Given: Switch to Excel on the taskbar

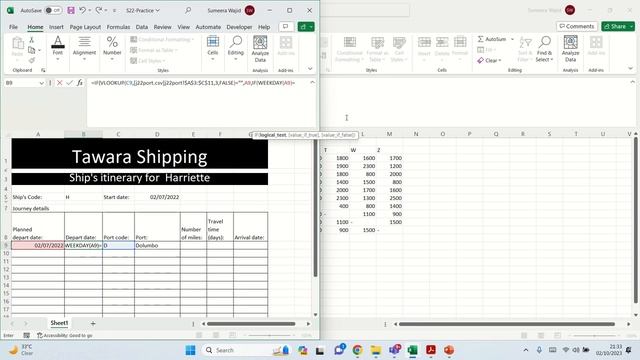Looking at the screenshot, I should pyautogui.click(x=412, y=350).
